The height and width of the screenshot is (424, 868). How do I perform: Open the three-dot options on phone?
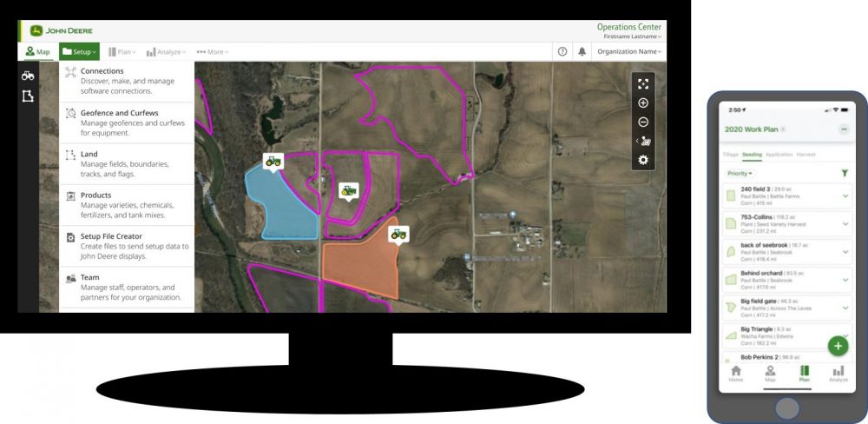[x=844, y=129]
